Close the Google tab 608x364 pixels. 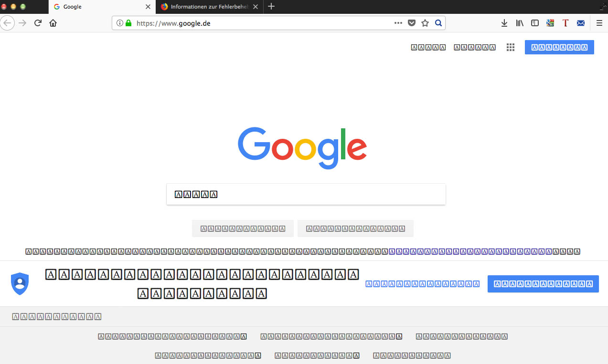tap(148, 7)
